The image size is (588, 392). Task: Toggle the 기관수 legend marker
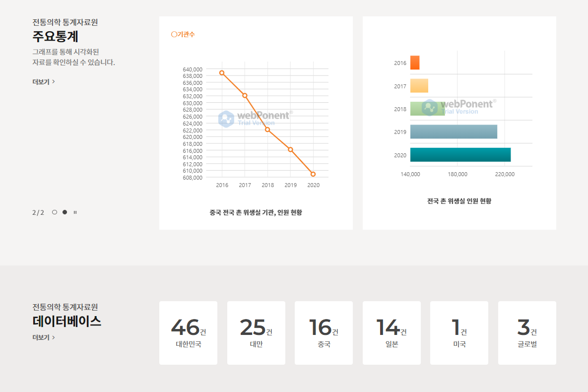pyautogui.click(x=174, y=35)
